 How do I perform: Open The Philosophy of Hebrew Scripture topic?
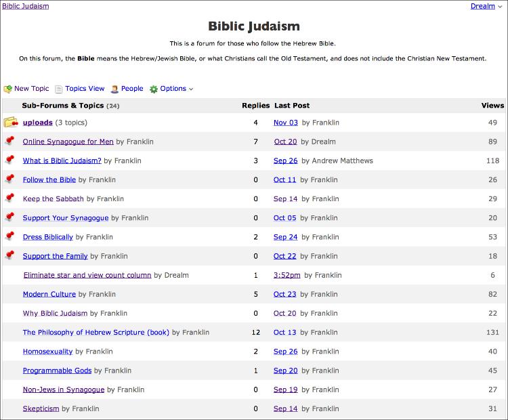96,333
